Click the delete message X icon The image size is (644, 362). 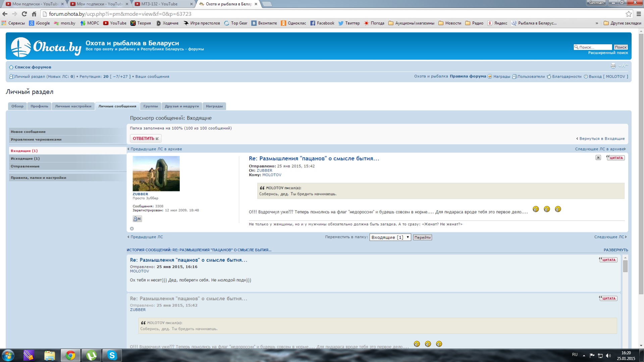pyautogui.click(x=598, y=158)
